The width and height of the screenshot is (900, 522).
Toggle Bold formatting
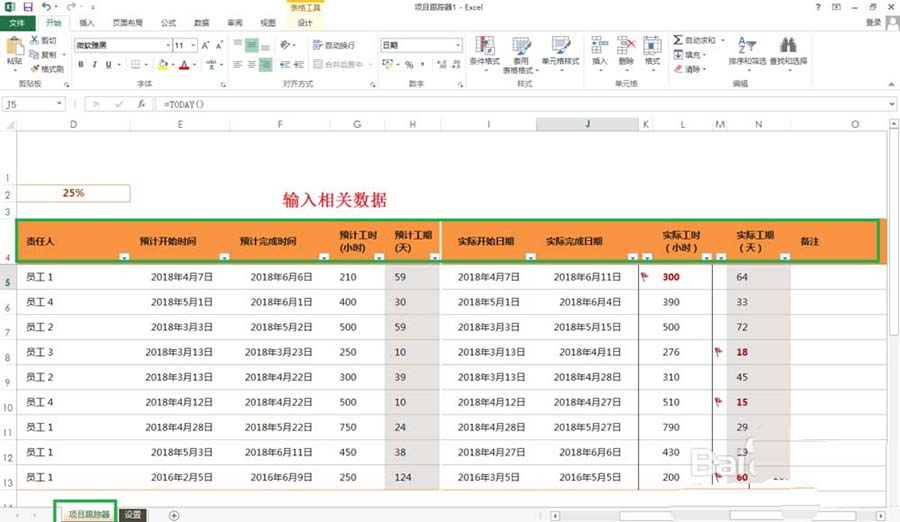point(81,65)
